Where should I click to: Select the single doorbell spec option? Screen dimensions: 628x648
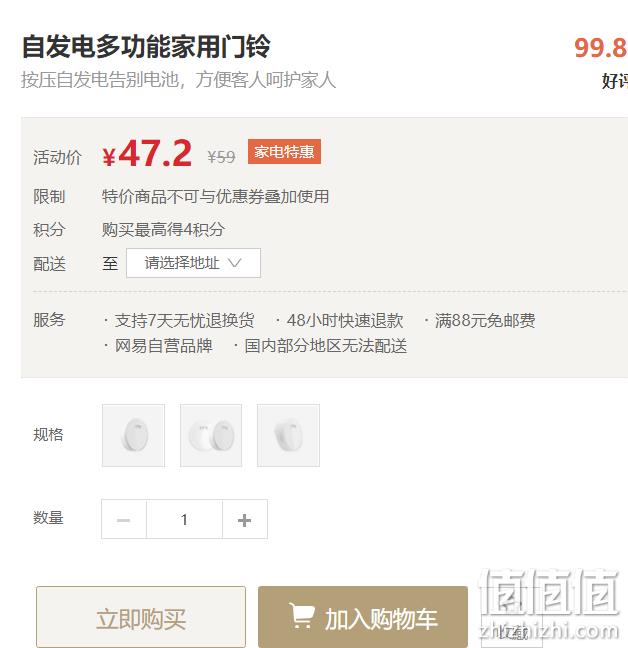(x=133, y=436)
